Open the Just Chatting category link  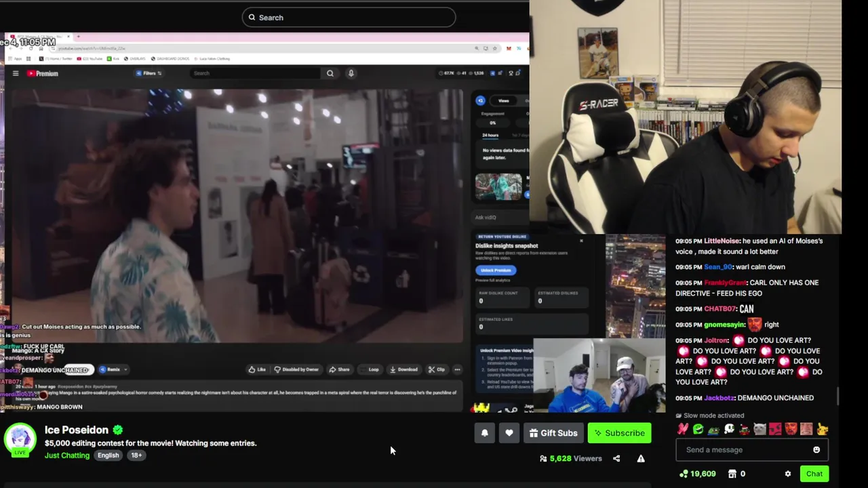pos(67,455)
